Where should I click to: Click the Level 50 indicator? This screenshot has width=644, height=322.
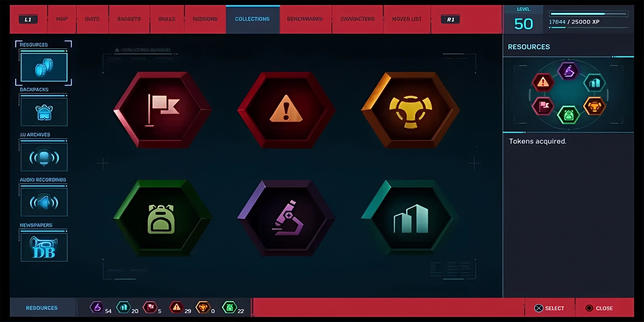coord(523,20)
